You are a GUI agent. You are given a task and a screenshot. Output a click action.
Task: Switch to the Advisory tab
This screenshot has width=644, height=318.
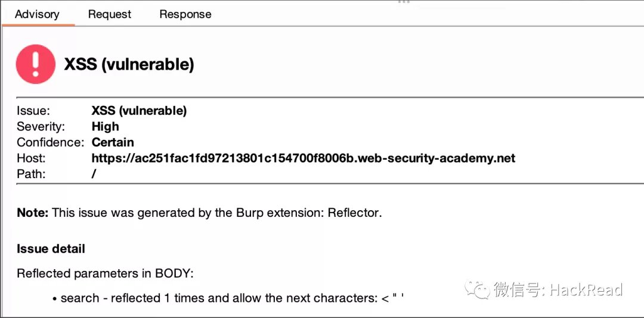(37, 14)
